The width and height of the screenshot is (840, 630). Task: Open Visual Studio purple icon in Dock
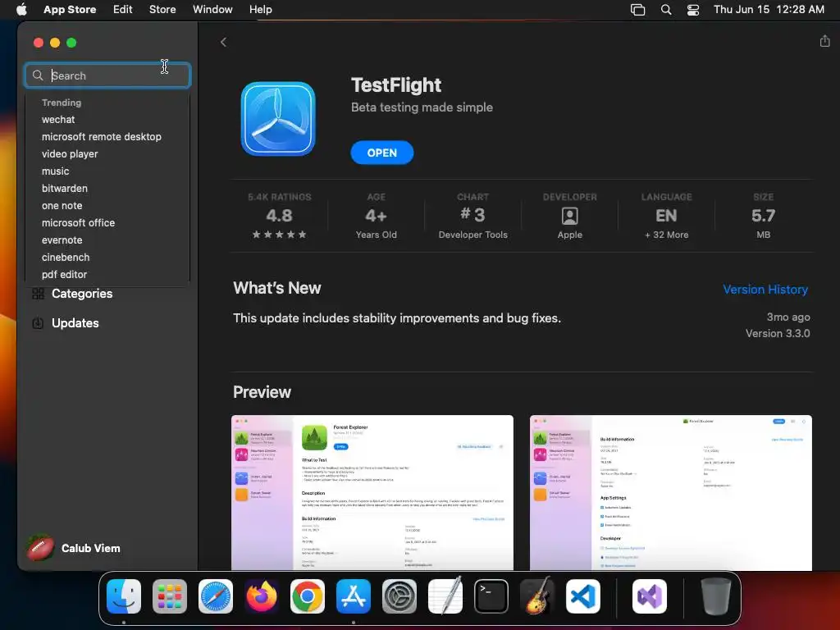coord(650,596)
